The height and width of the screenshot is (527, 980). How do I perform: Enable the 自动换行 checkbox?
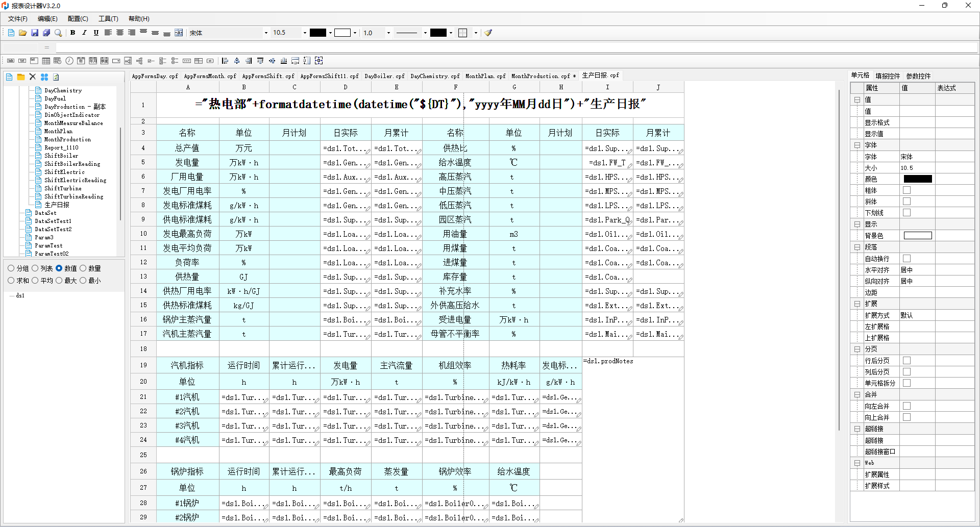pos(907,259)
